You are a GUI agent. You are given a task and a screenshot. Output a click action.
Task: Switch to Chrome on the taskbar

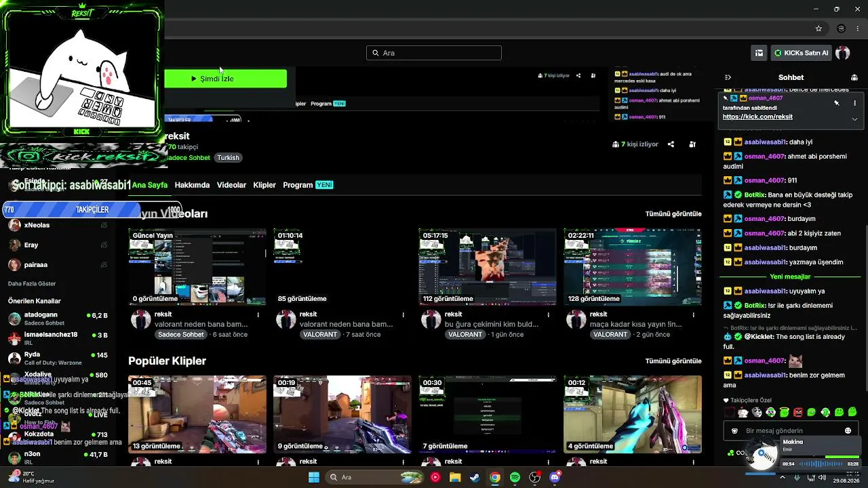click(495, 477)
